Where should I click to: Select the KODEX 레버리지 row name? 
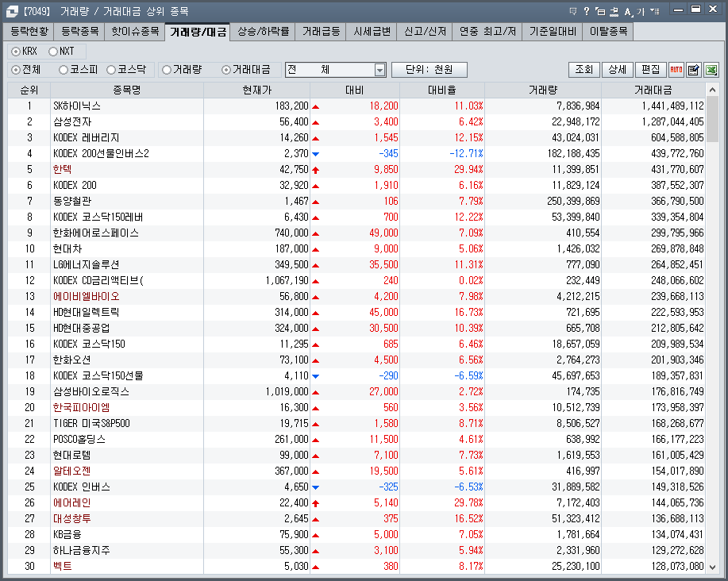87,138
